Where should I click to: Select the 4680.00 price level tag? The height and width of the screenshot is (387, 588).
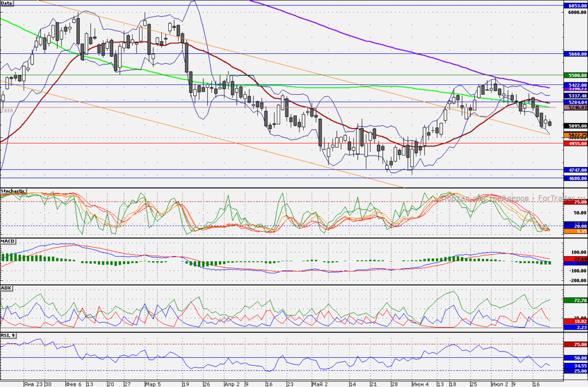pos(575,179)
